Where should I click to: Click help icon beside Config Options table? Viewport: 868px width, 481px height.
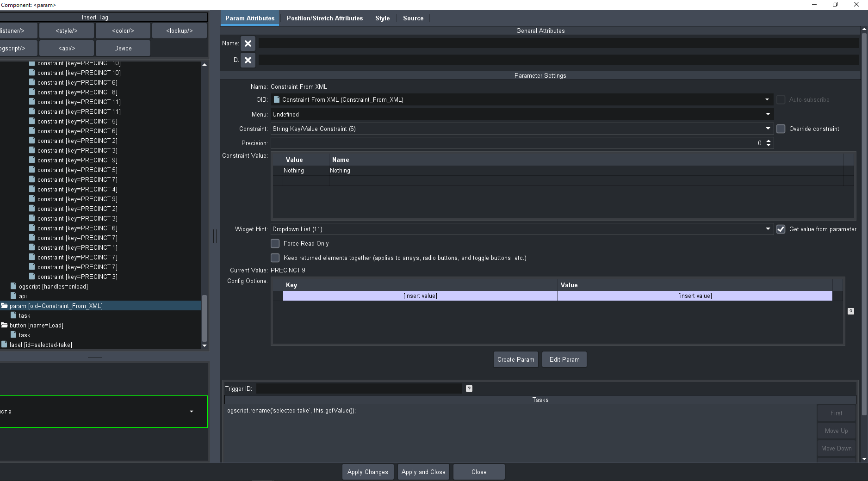click(x=850, y=311)
